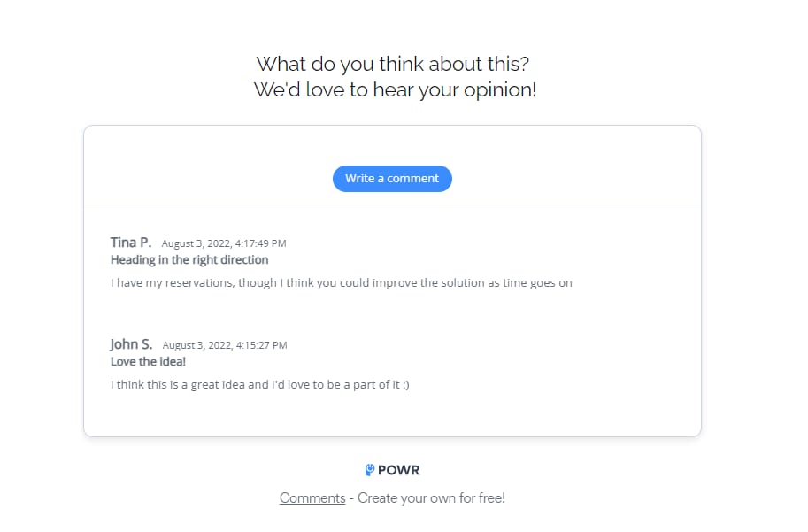The width and height of the screenshot is (808, 532).
Task: Click the divider below the Write a comment button
Action: click(x=392, y=212)
